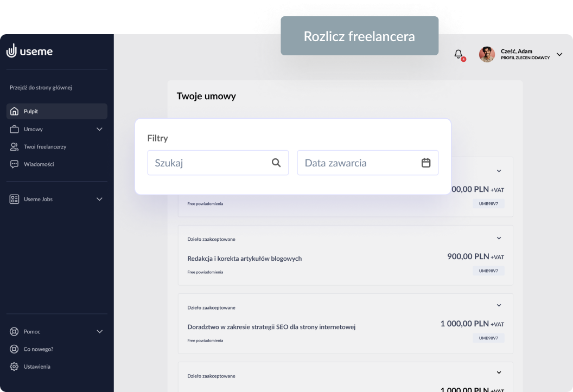Click UMB98V7 tag in Redakcja row

(488, 271)
